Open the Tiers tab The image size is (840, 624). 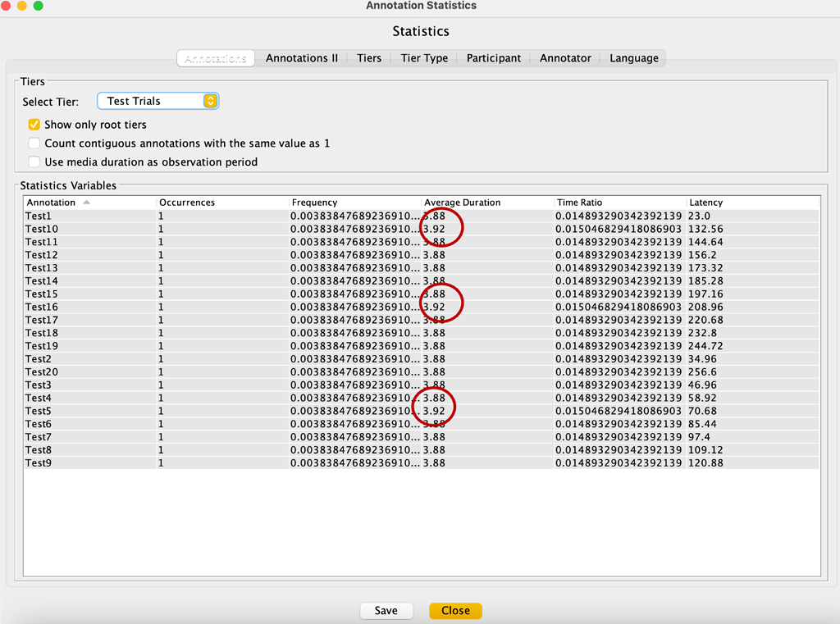[x=369, y=58]
